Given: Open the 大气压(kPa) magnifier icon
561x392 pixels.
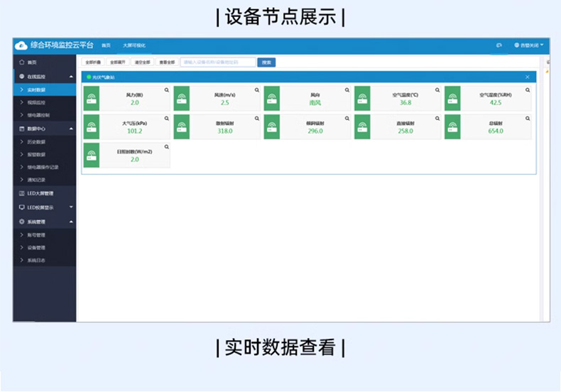Looking at the screenshot, I should (x=167, y=119).
